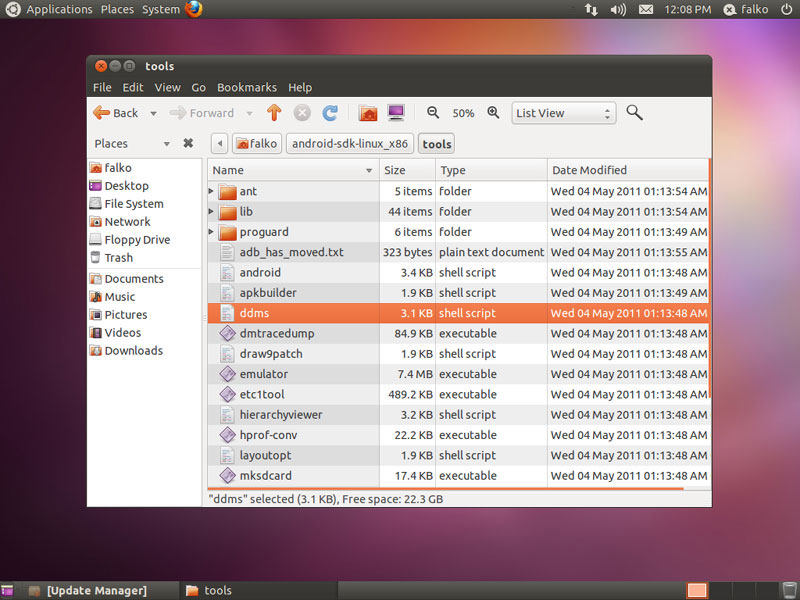Click the android-sdk-linux_x86 path button
The image size is (800, 600).
(x=349, y=144)
